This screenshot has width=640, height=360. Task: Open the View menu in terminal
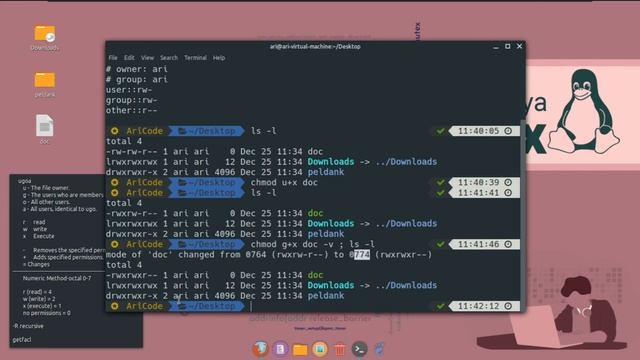point(147,58)
